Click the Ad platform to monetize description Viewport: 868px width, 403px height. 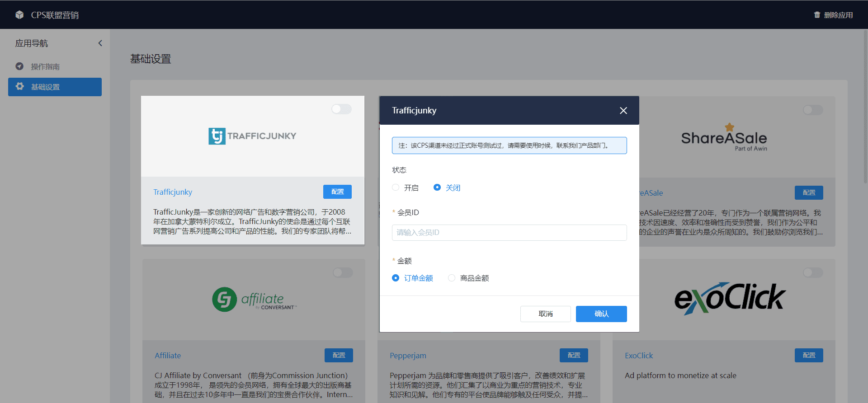680,375
